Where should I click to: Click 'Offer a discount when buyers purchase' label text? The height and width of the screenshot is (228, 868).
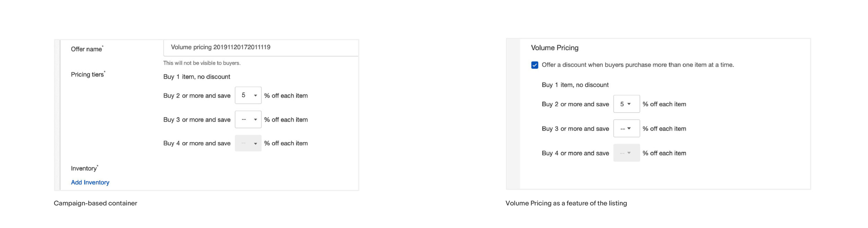click(x=637, y=65)
